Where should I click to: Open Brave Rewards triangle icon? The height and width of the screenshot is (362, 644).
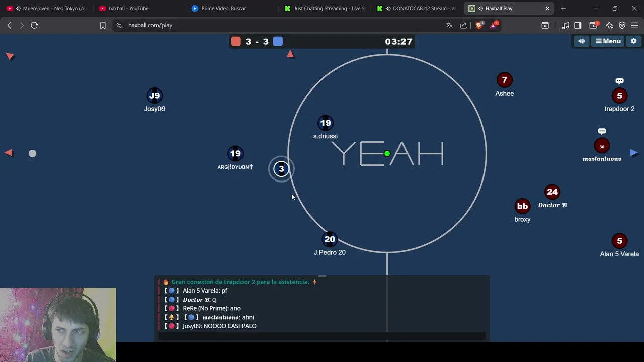pyautogui.click(x=494, y=25)
